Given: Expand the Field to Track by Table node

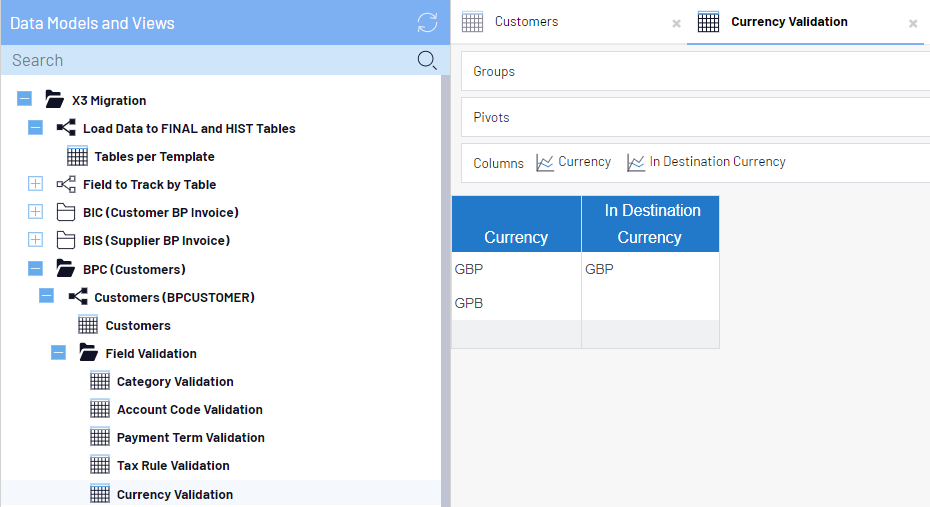Looking at the screenshot, I should tap(35, 184).
